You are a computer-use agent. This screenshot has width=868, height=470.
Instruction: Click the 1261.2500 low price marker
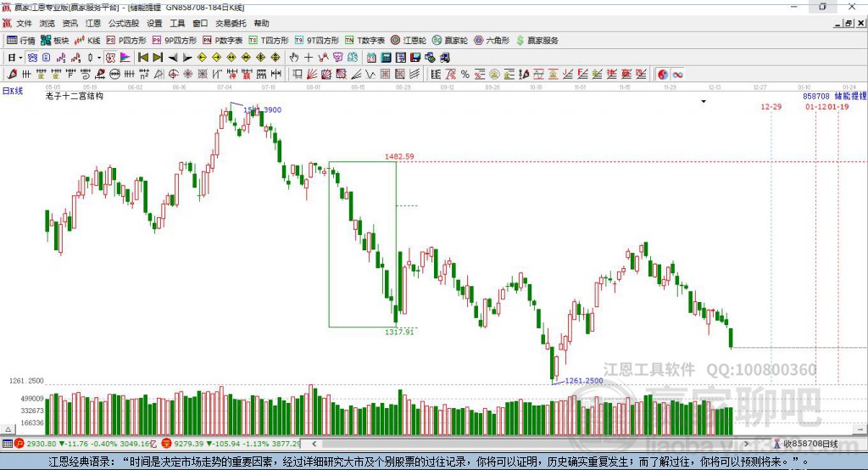coord(584,381)
